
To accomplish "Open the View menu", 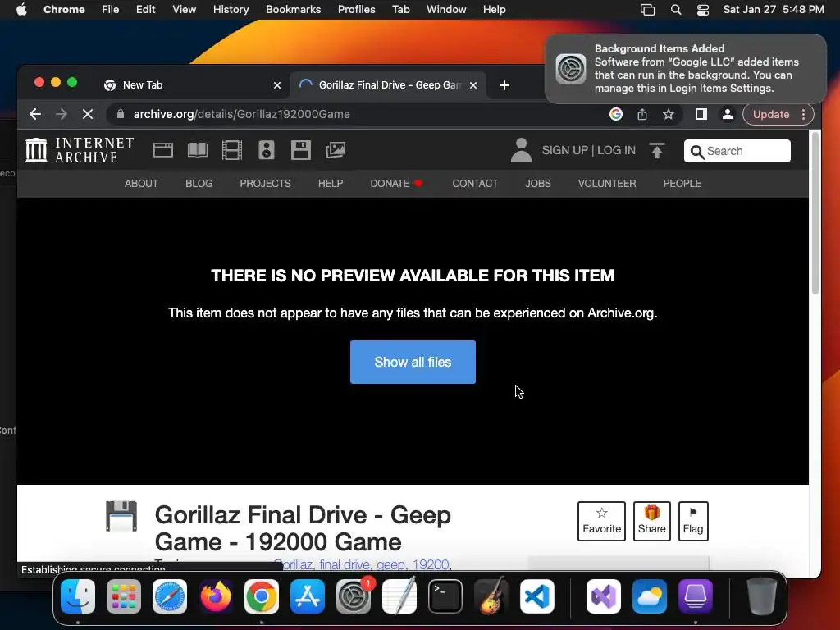I will coord(185,10).
